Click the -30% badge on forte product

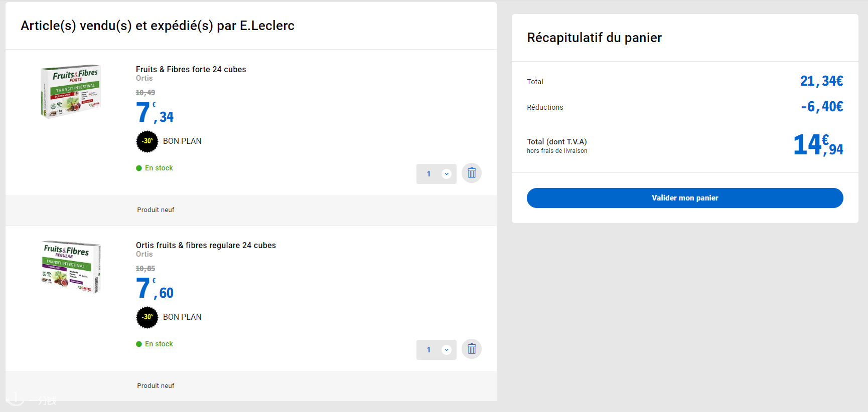coord(147,141)
